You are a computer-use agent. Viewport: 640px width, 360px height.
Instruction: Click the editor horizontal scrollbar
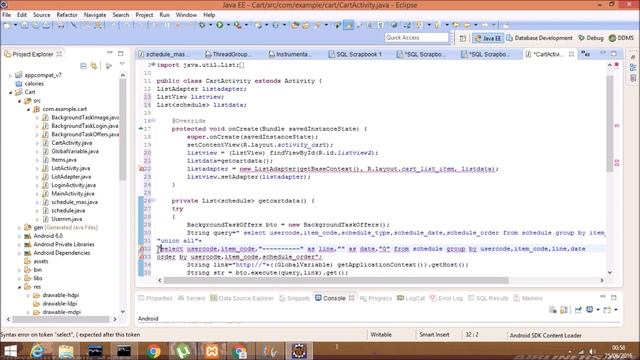[x=336, y=280]
